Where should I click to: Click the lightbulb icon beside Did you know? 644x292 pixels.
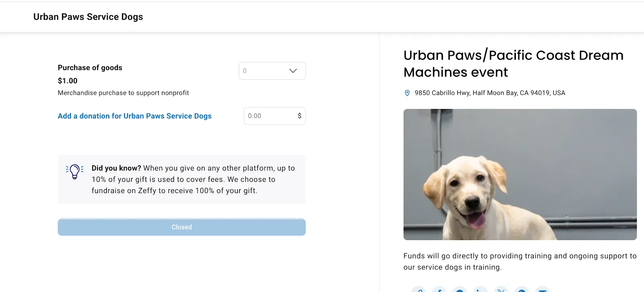click(x=74, y=171)
